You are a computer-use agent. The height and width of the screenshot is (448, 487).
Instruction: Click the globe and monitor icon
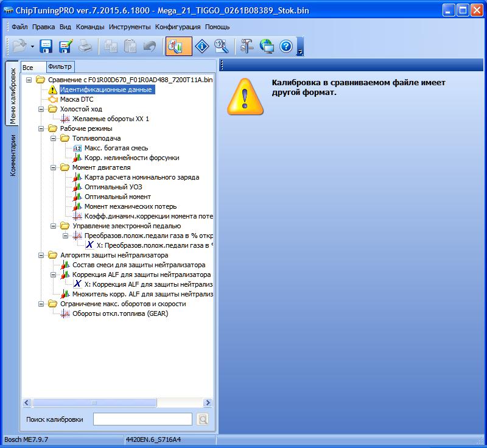click(x=267, y=46)
